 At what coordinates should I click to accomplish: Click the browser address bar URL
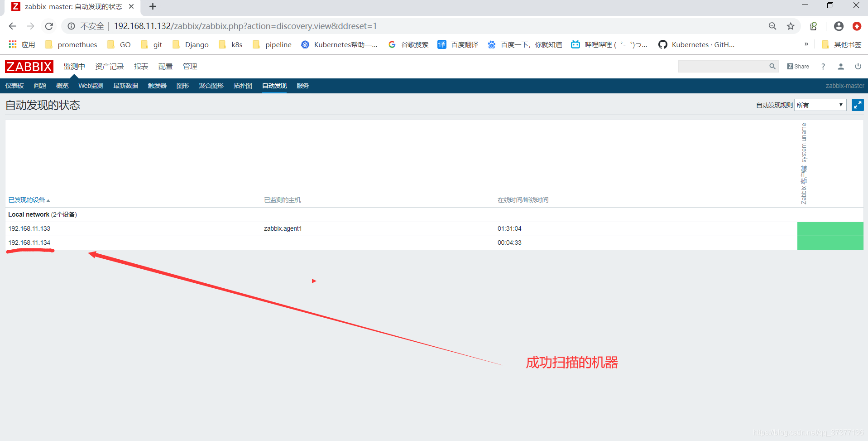(x=245, y=26)
